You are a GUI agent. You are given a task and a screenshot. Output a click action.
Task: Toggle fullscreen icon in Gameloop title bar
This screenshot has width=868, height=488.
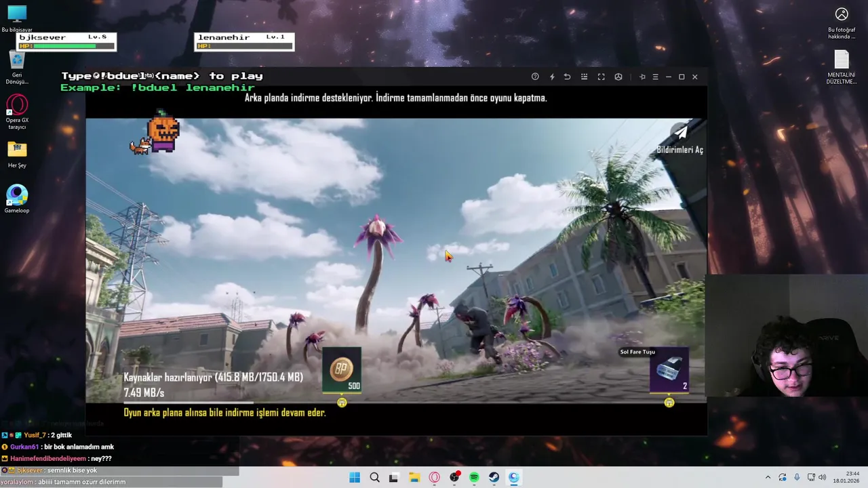pyautogui.click(x=601, y=77)
